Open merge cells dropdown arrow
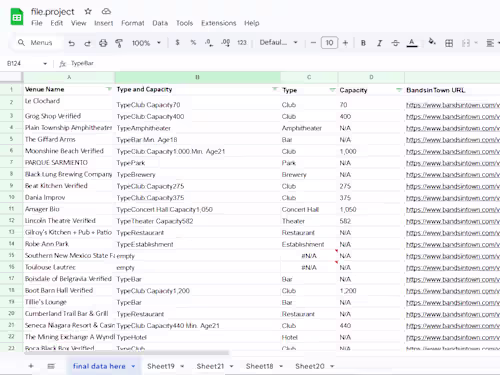Screen dimensions: 500x375 point(476,43)
